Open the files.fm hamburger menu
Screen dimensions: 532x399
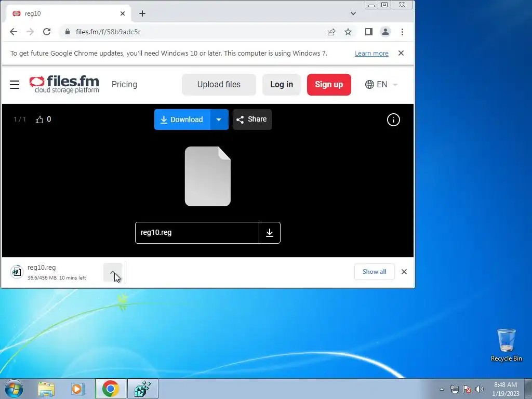click(x=15, y=85)
